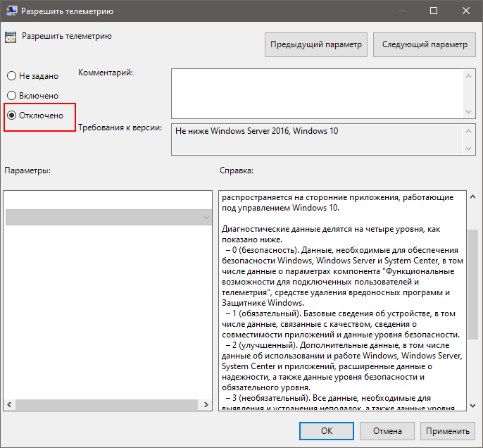Click the down arrow in the 'Требования к версии' box

pyautogui.click(x=469, y=149)
